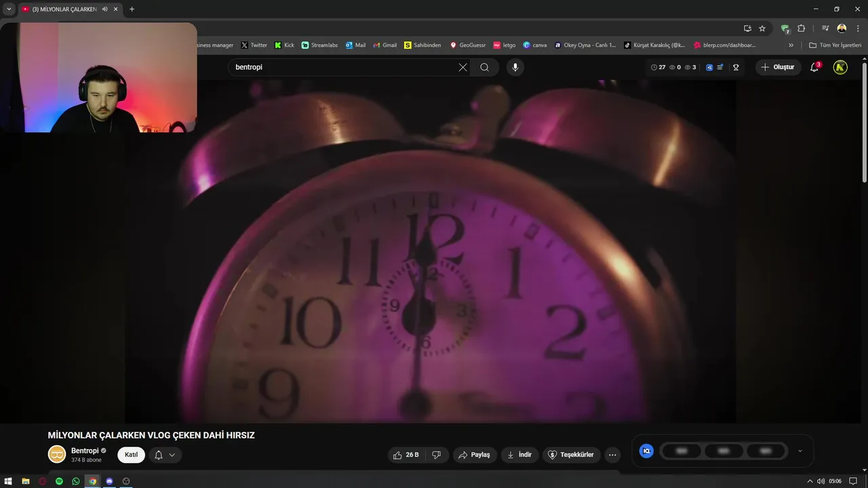Click the clock counter showing 27
This screenshot has width=868, height=488.
click(658, 67)
